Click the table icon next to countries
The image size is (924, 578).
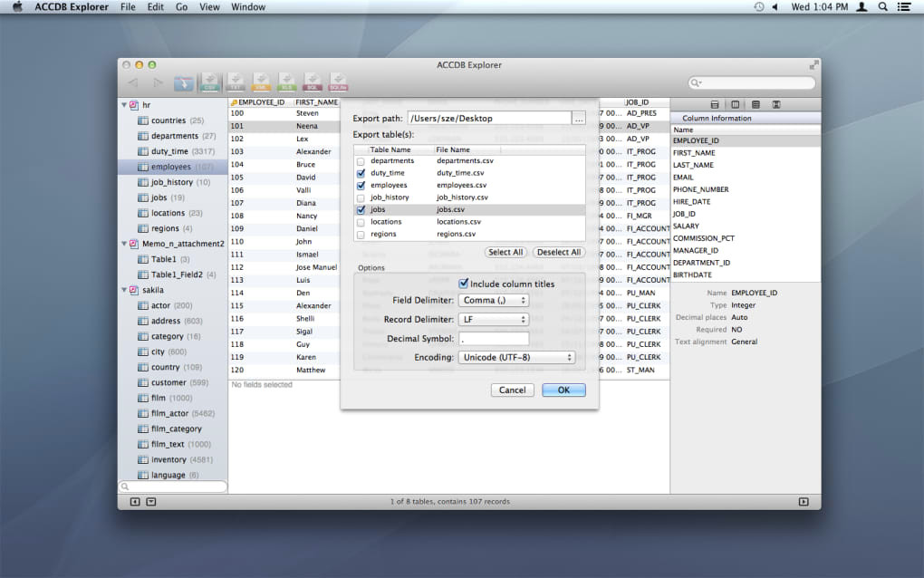[x=142, y=120]
